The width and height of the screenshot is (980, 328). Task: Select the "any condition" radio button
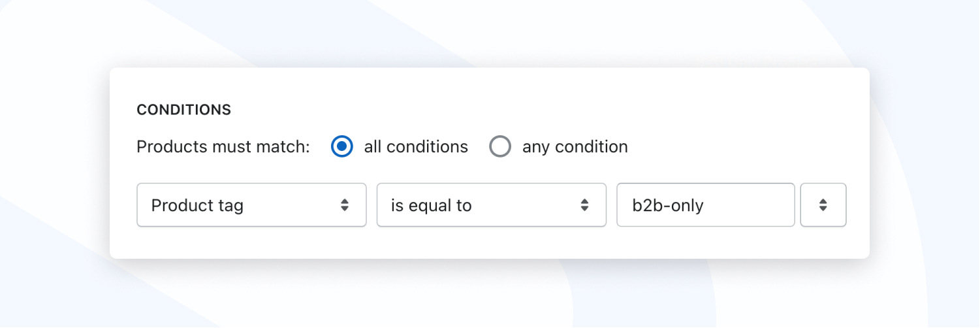tap(500, 146)
